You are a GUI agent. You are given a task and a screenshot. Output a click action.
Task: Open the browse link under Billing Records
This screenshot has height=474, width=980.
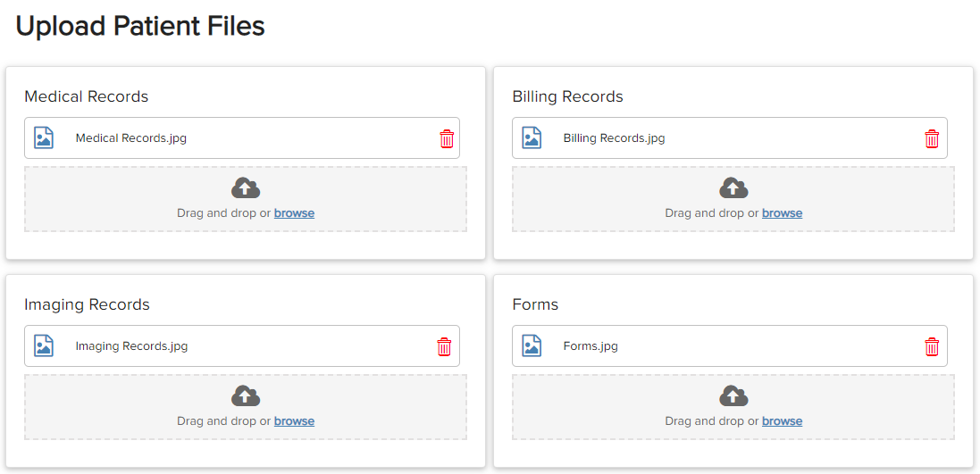pos(782,213)
